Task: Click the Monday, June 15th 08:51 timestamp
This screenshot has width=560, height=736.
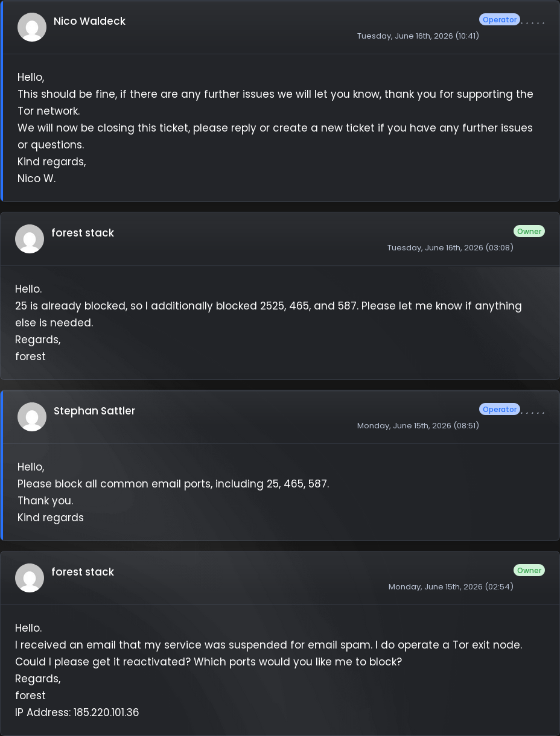Action: pos(418,425)
